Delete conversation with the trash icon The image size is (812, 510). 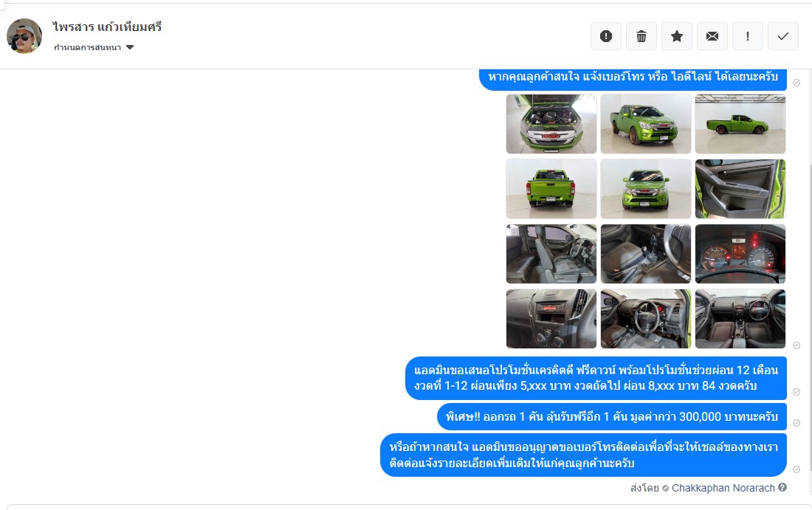[641, 36]
